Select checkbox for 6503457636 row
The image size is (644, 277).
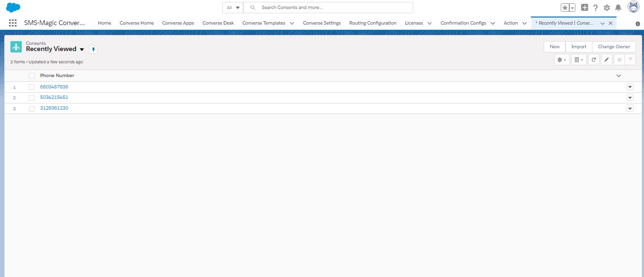pyautogui.click(x=32, y=87)
